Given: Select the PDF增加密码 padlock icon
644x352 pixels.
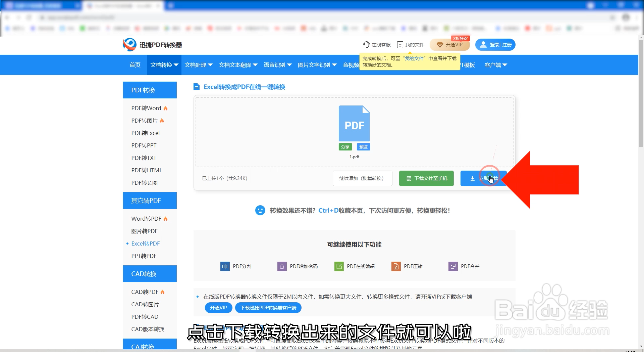Looking at the screenshot, I should [282, 266].
